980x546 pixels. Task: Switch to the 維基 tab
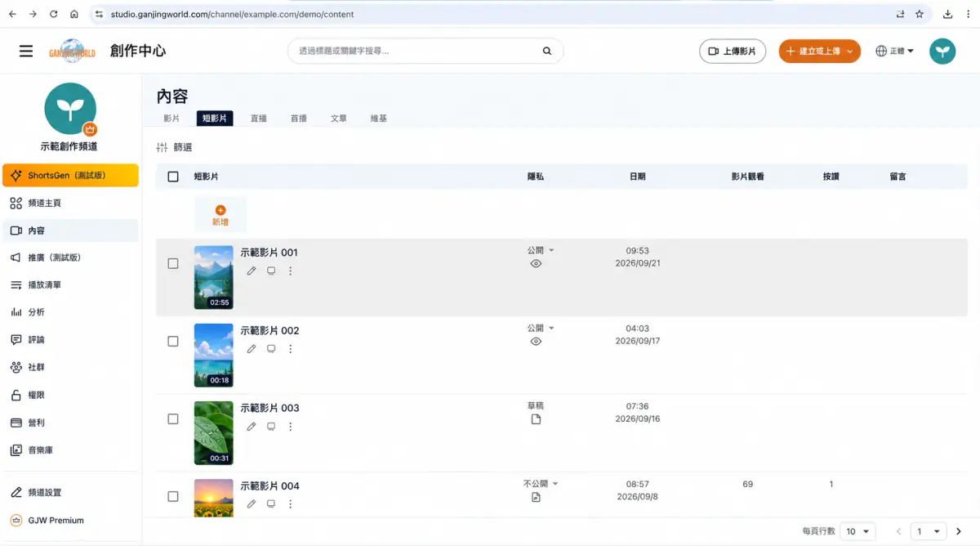(x=379, y=119)
